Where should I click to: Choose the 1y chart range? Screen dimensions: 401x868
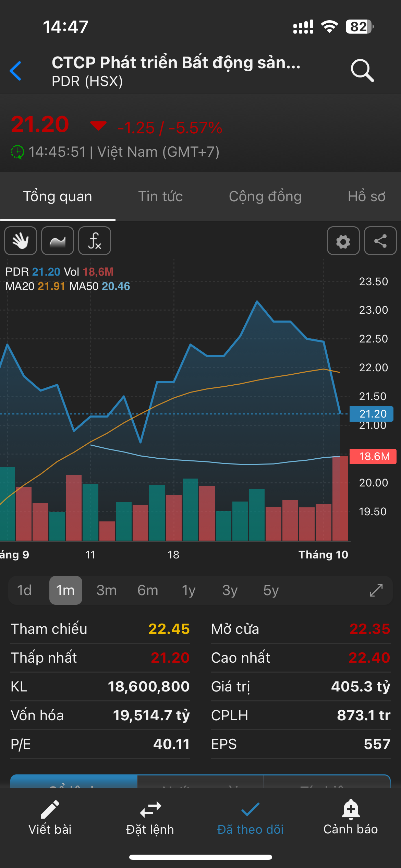coord(189,590)
